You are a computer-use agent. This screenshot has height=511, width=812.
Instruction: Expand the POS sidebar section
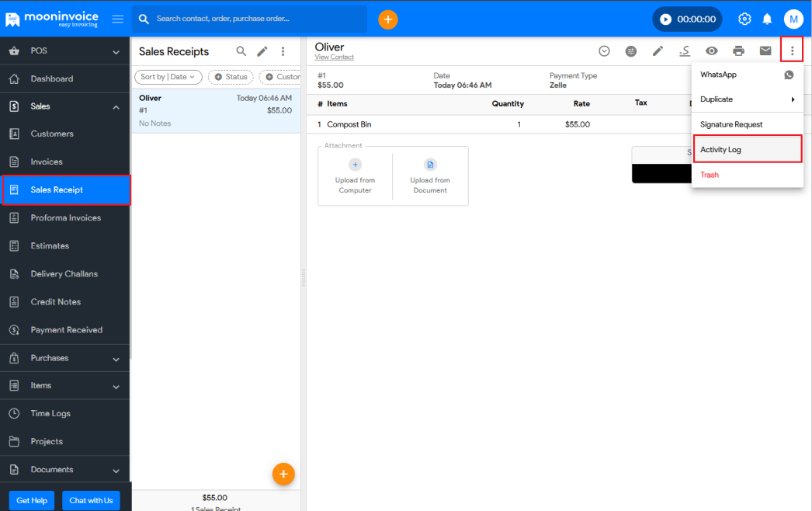(64, 50)
